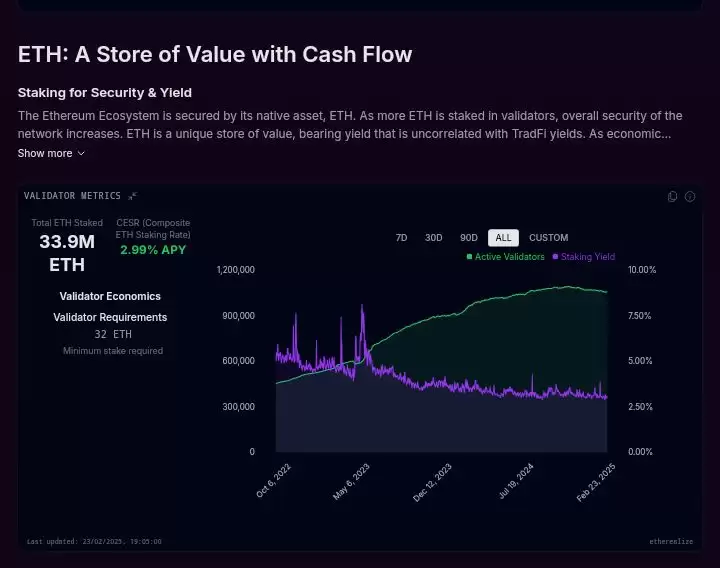Click the purple Staking Yield legend marker
The height and width of the screenshot is (568, 720).
click(556, 257)
